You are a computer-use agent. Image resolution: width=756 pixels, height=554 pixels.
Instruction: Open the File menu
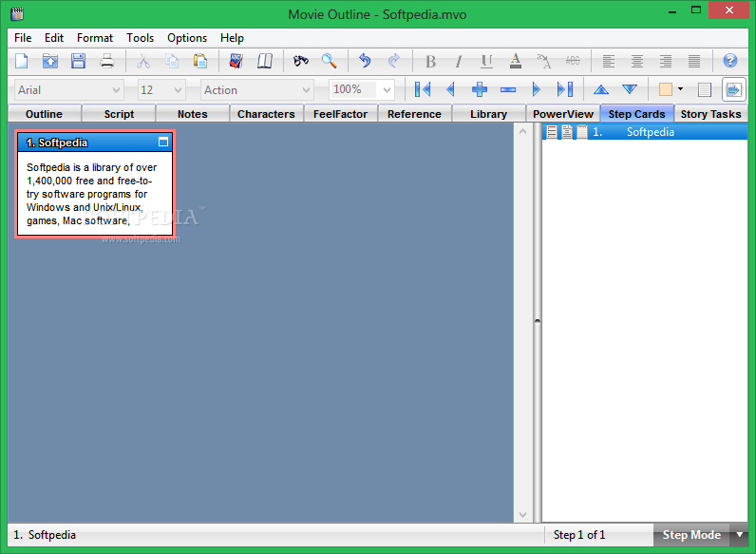23,38
